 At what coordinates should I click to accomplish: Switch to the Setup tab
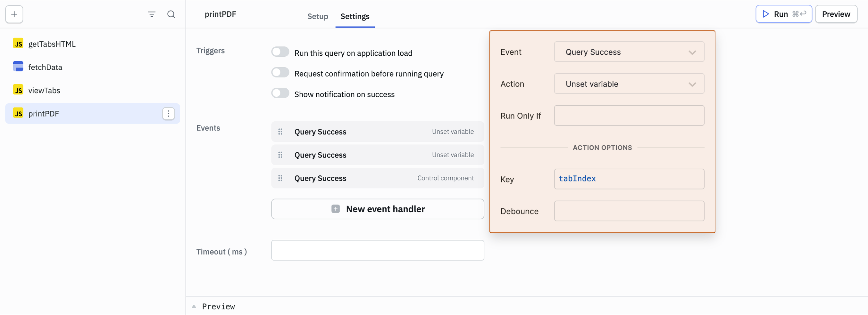(x=317, y=16)
